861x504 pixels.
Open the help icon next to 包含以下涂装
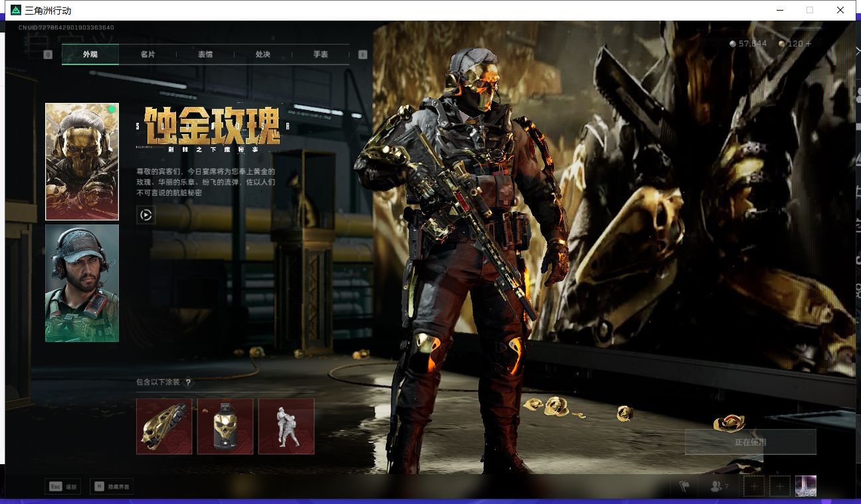coord(188,382)
